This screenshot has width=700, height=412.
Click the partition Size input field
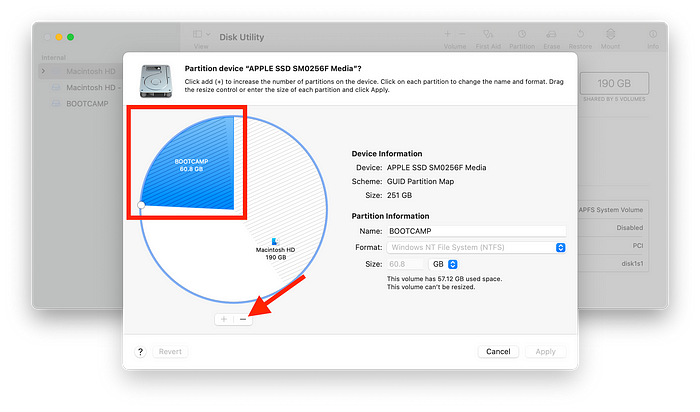tap(405, 264)
